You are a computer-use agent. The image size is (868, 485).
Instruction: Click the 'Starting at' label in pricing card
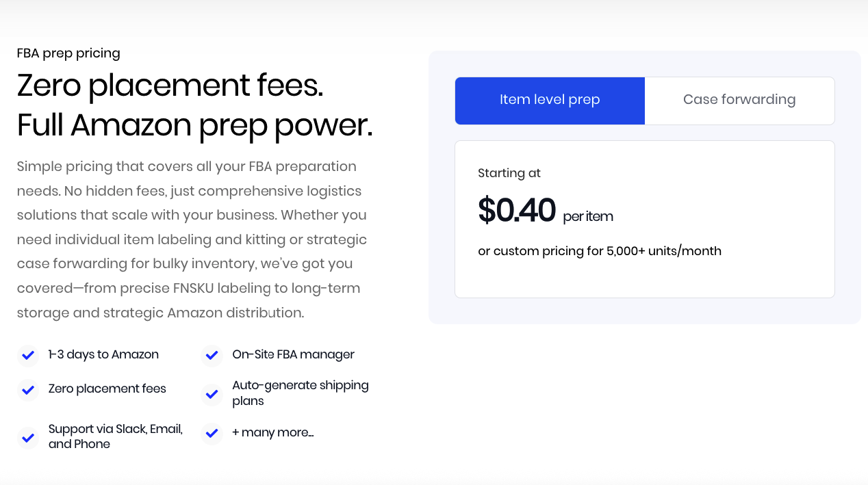coord(509,173)
